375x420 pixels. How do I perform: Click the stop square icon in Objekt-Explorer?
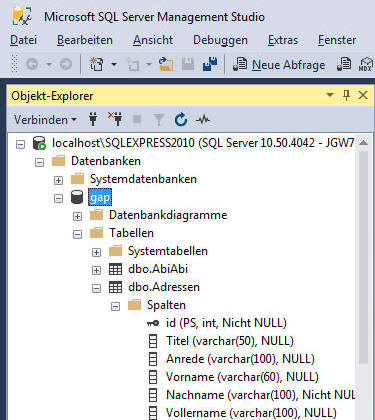pyautogui.click(x=137, y=119)
